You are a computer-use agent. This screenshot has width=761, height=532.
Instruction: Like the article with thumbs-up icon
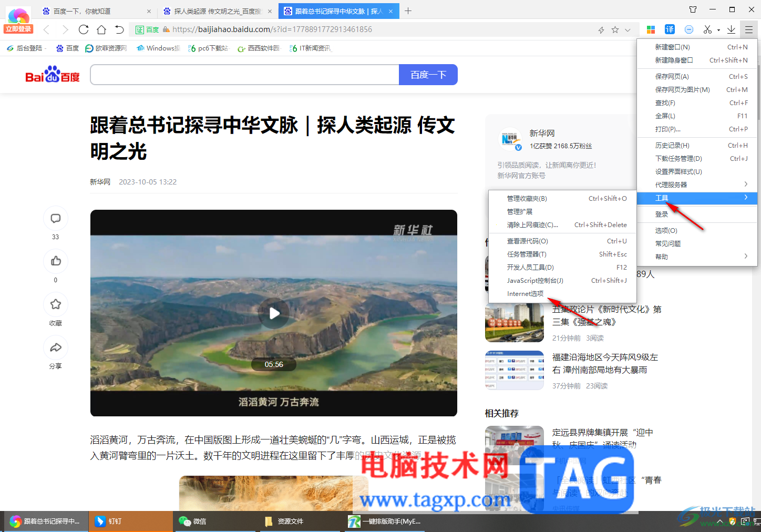tap(56, 261)
